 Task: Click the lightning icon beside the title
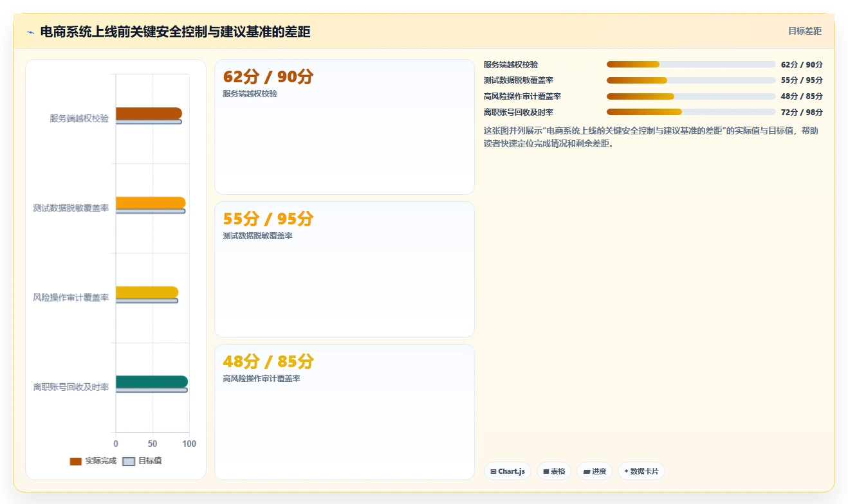click(x=31, y=32)
